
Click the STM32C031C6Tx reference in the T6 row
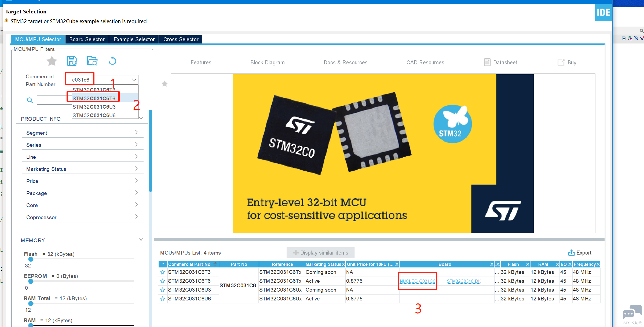click(280, 281)
